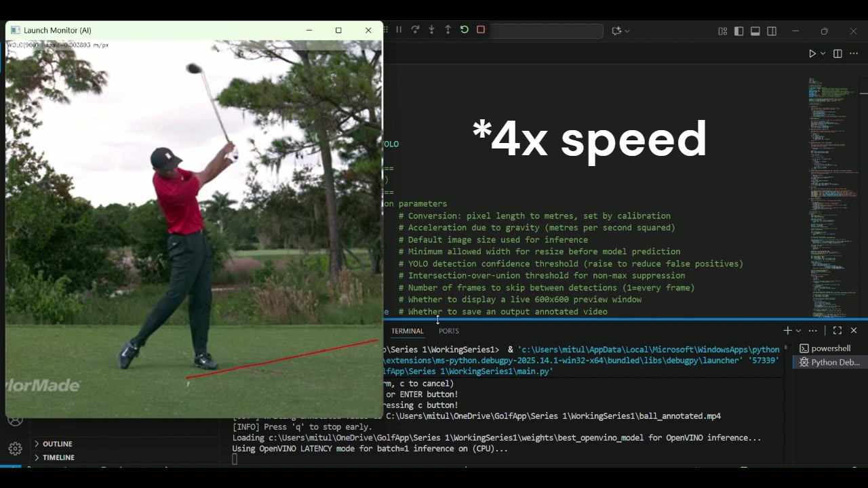Maximize the terminal panel size
868x488 pixels.
click(837, 331)
